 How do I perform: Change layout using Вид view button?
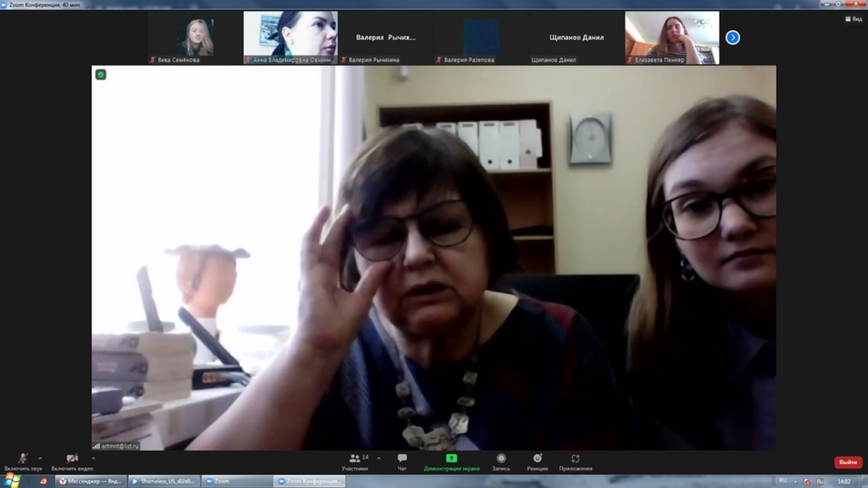(x=853, y=19)
